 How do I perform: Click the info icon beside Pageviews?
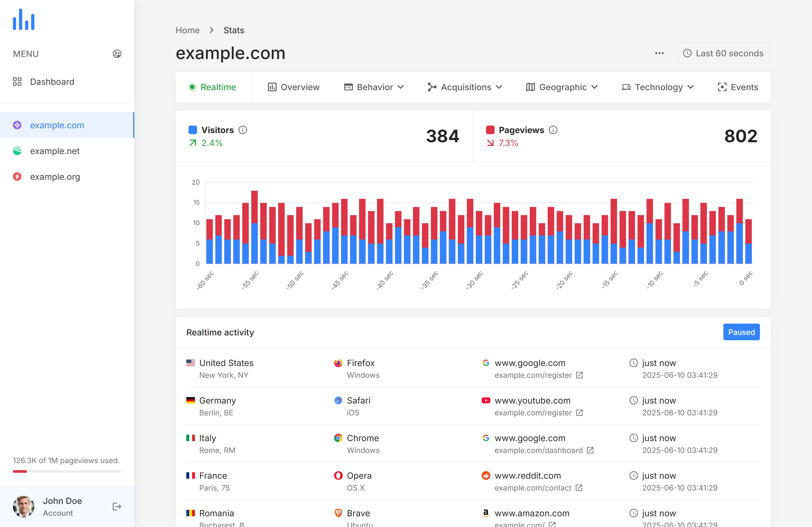553,130
